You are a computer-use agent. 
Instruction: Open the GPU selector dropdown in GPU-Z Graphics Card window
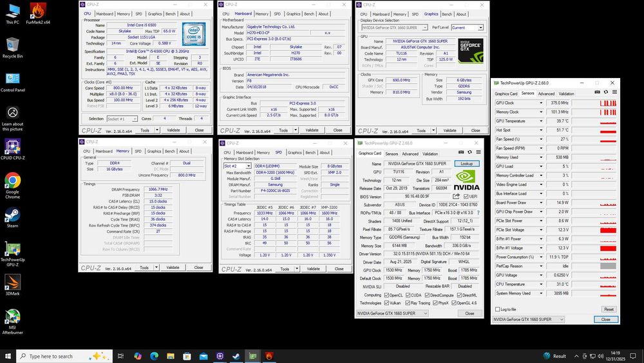(392, 313)
